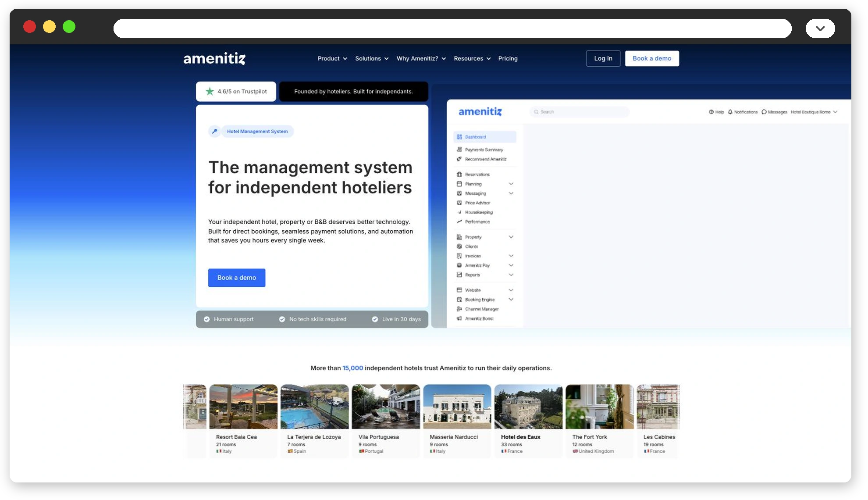Expand the Reports chevron
868x500 pixels.
point(511,275)
